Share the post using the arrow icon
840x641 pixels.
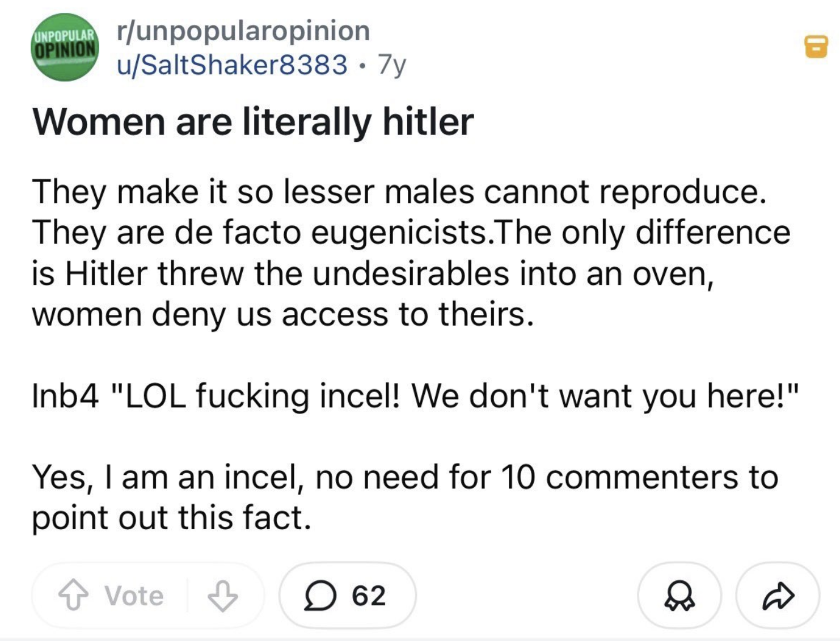778,596
